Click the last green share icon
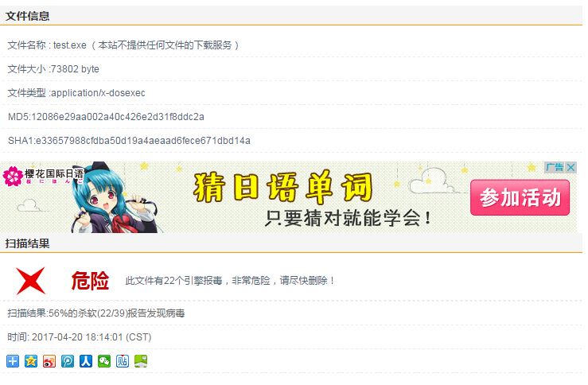This screenshot has width=588, height=385. coord(141,361)
